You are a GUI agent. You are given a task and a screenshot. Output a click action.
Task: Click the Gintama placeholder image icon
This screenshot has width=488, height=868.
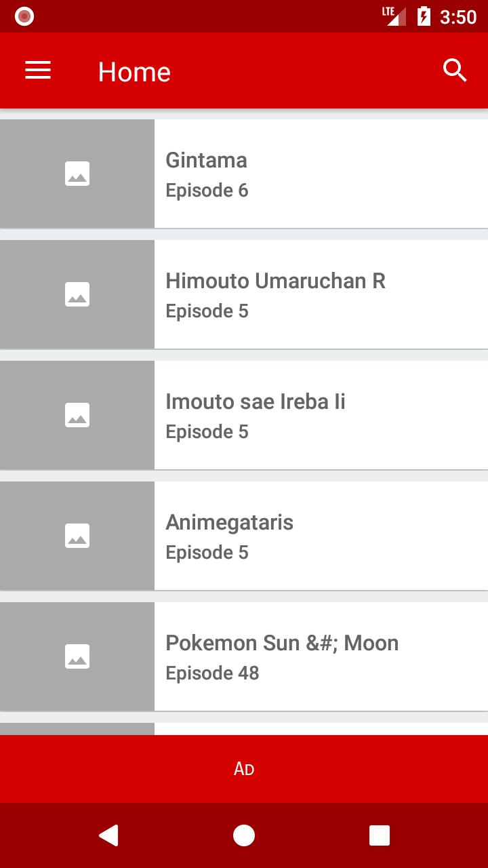pos(77,174)
